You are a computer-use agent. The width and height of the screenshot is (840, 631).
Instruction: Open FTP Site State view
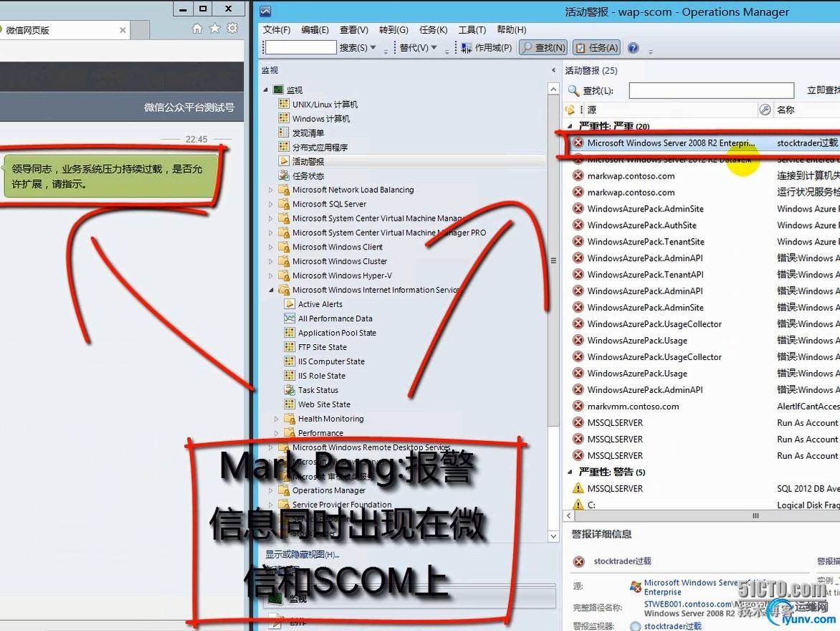[322, 347]
